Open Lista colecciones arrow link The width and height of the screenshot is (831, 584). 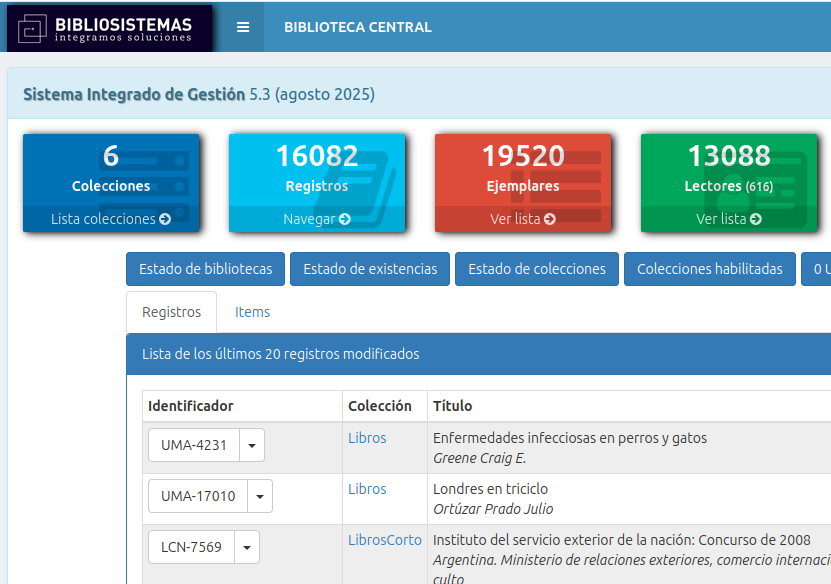pos(111,219)
